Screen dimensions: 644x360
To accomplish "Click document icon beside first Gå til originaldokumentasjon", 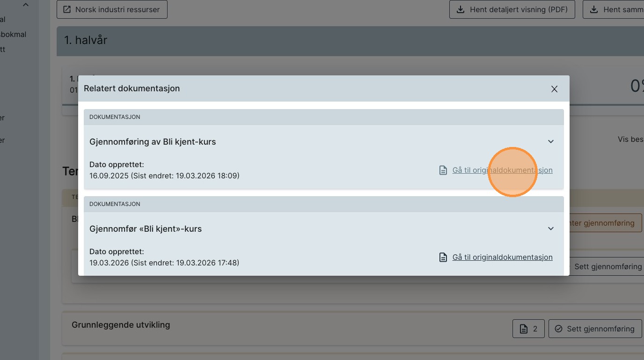I will [x=443, y=170].
